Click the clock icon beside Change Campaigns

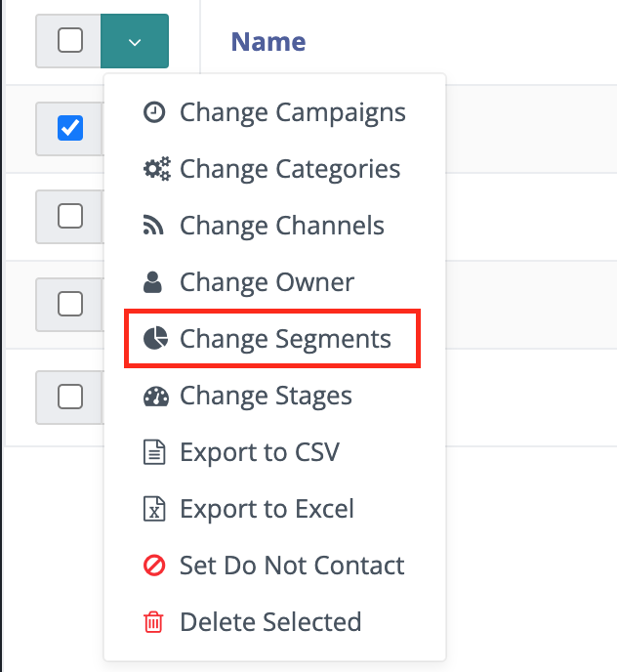[154, 112]
